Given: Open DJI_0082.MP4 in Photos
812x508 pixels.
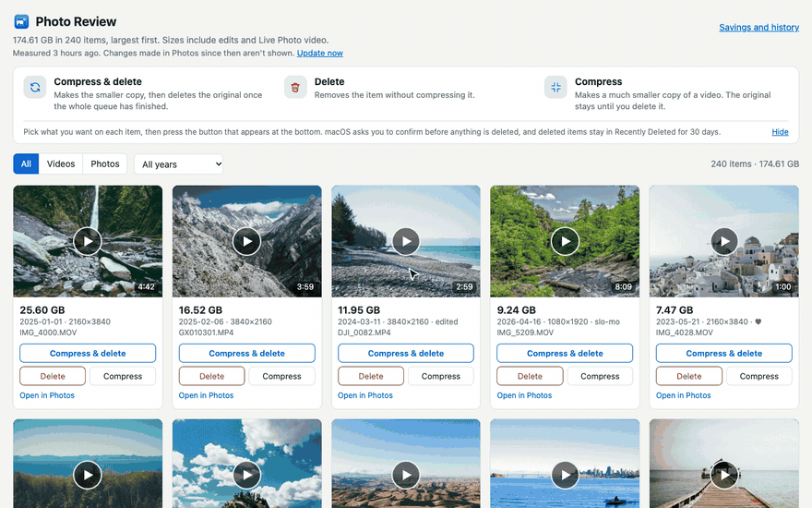Looking at the screenshot, I should [365, 395].
